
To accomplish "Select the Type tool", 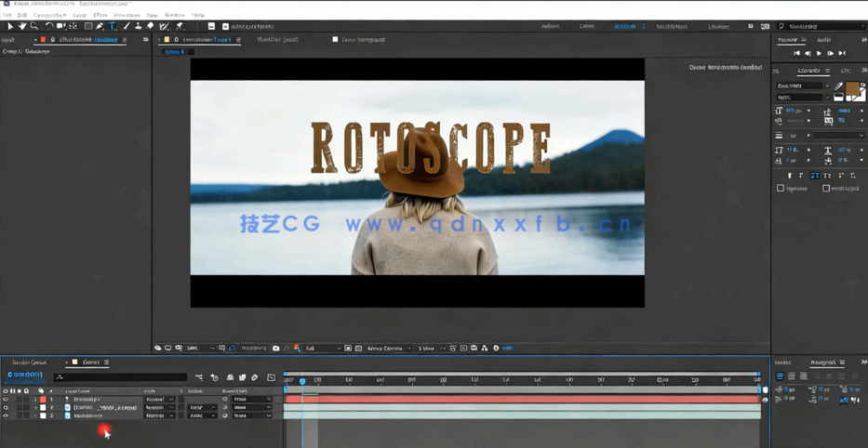I will [113, 27].
